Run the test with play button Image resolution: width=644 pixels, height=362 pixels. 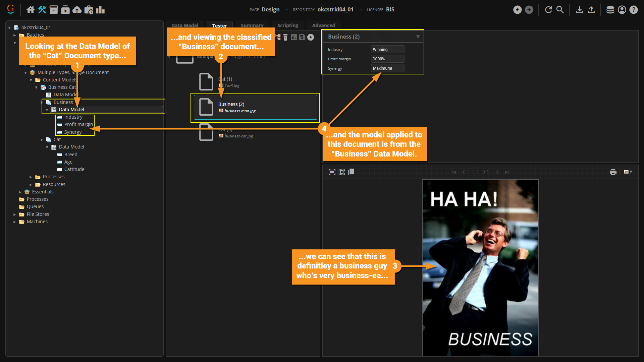pyautogui.click(x=311, y=37)
